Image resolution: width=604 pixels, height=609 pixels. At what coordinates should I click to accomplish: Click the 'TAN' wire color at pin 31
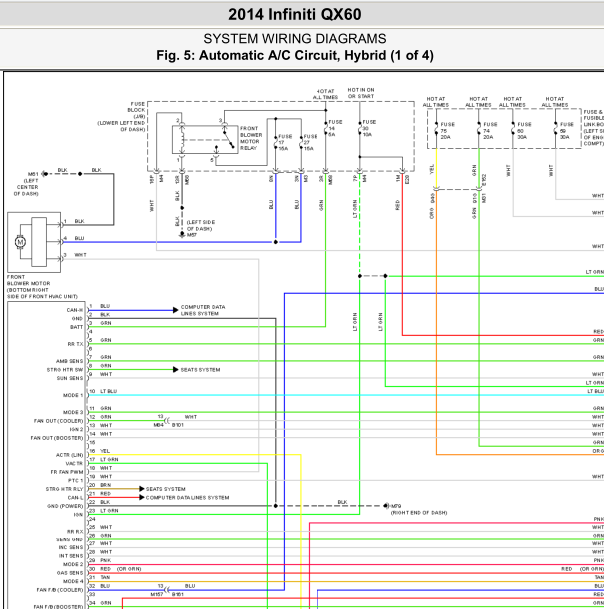click(105, 578)
